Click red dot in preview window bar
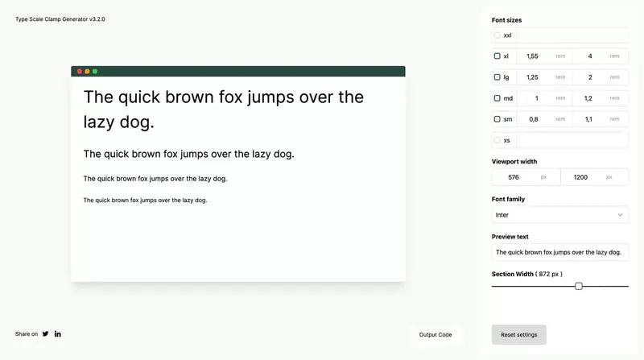The image size is (644, 360). point(79,72)
